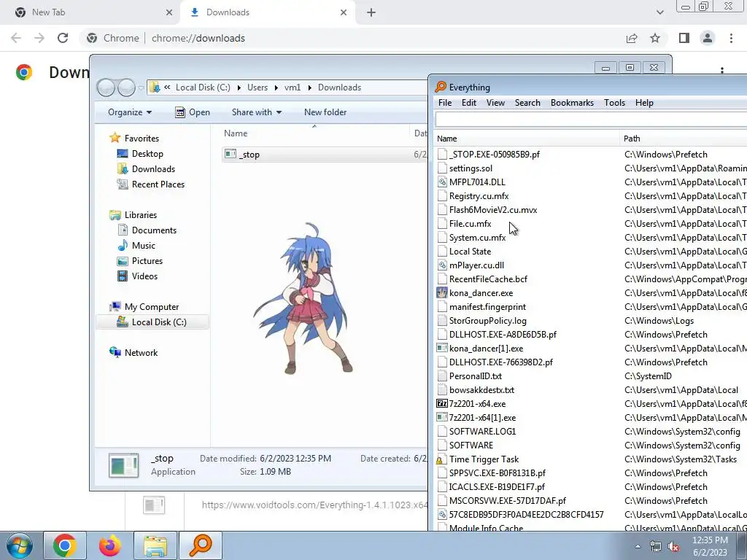Select 7z2201-x64.exe in Everything results
Viewport: 747px width, 560px height.
point(477,404)
